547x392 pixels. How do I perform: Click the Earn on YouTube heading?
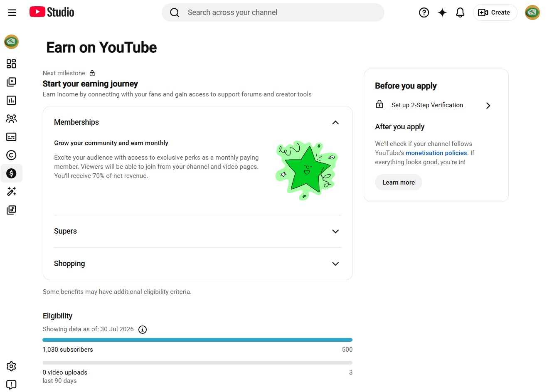click(101, 48)
